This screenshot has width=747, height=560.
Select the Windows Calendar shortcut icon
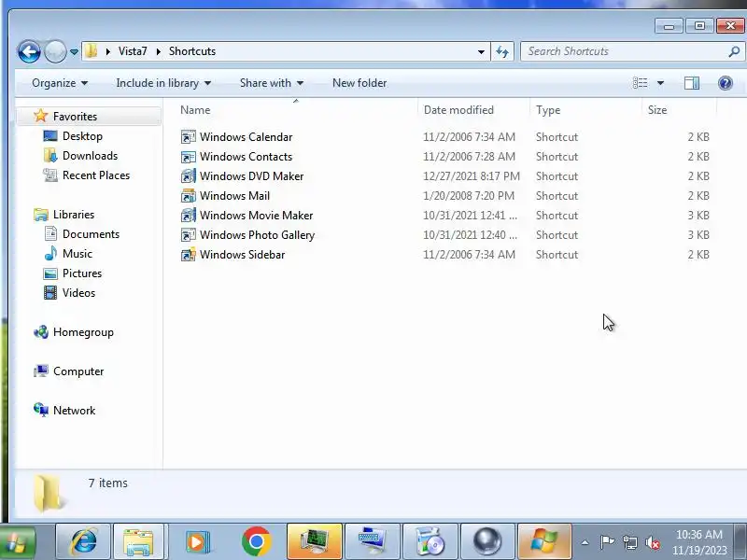tap(189, 136)
